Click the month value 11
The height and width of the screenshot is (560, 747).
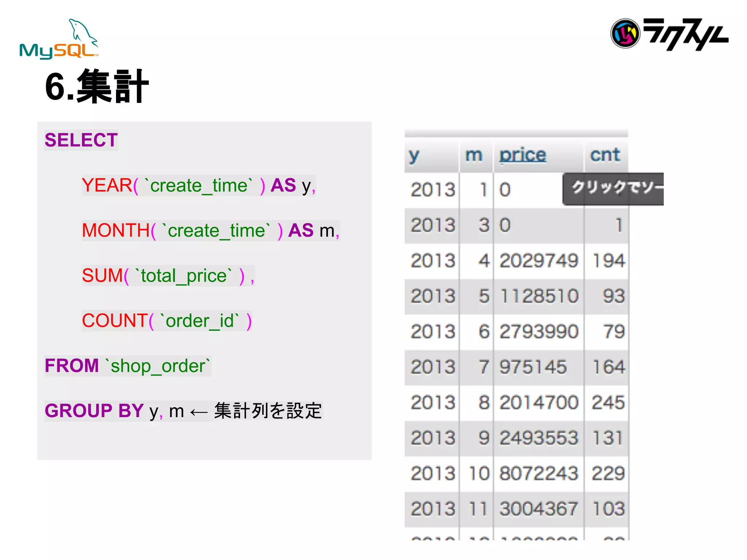click(478, 509)
